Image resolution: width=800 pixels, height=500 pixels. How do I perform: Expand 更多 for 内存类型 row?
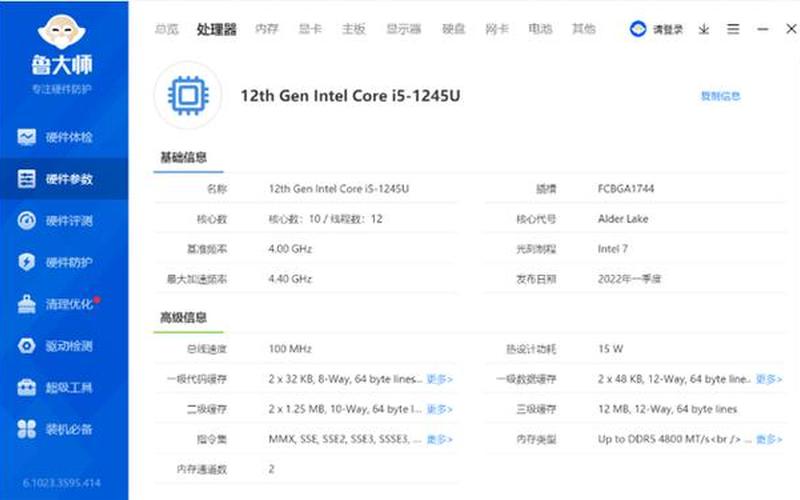click(769, 439)
